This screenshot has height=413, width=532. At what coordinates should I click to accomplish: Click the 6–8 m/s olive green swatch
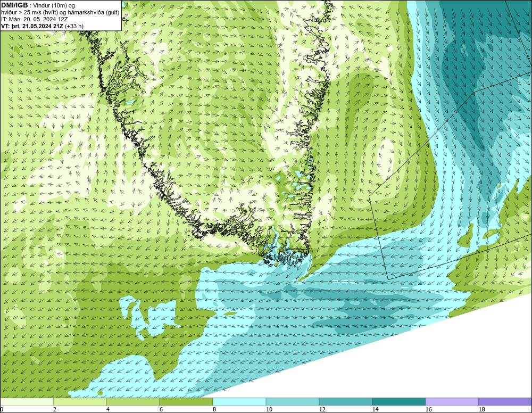pyautogui.click(x=186, y=402)
